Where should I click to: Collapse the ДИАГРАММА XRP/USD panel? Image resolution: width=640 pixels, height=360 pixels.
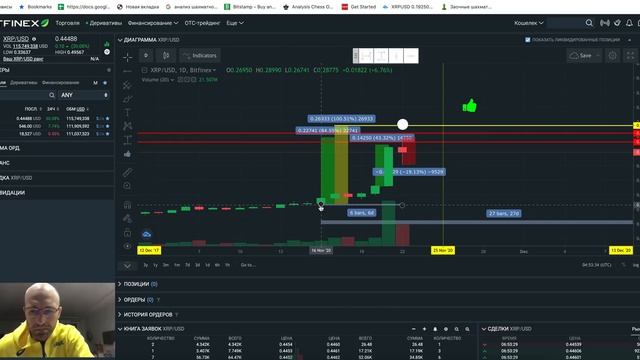(x=120, y=40)
